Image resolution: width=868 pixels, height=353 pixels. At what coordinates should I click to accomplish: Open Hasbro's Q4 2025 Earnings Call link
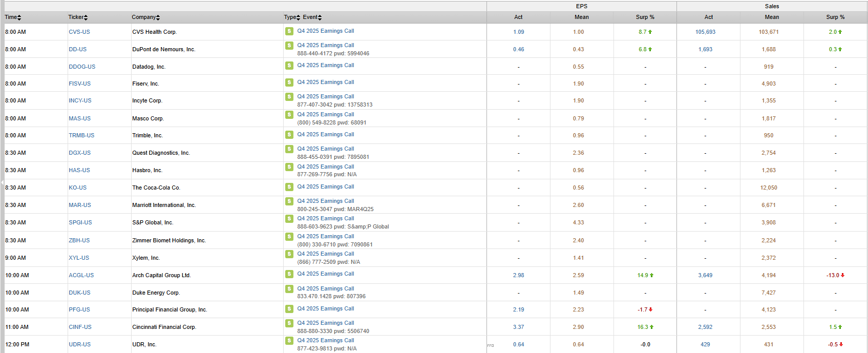pyautogui.click(x=326, y=167)
